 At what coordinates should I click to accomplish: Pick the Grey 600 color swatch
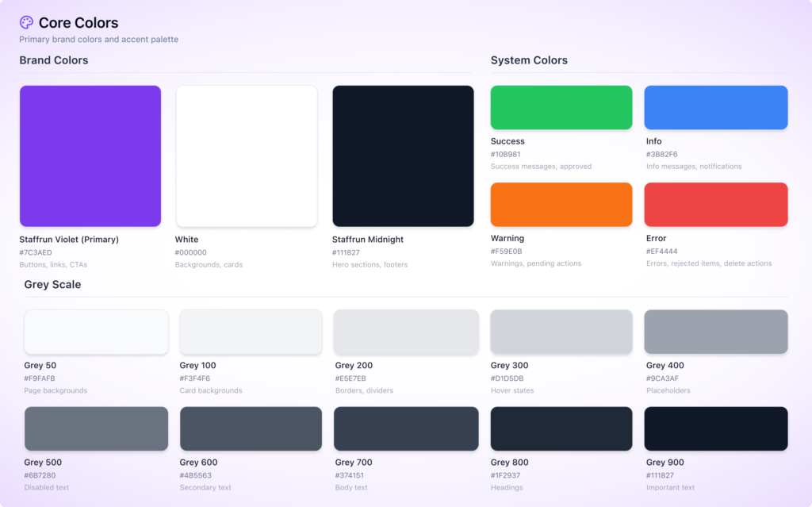(251, 428)
